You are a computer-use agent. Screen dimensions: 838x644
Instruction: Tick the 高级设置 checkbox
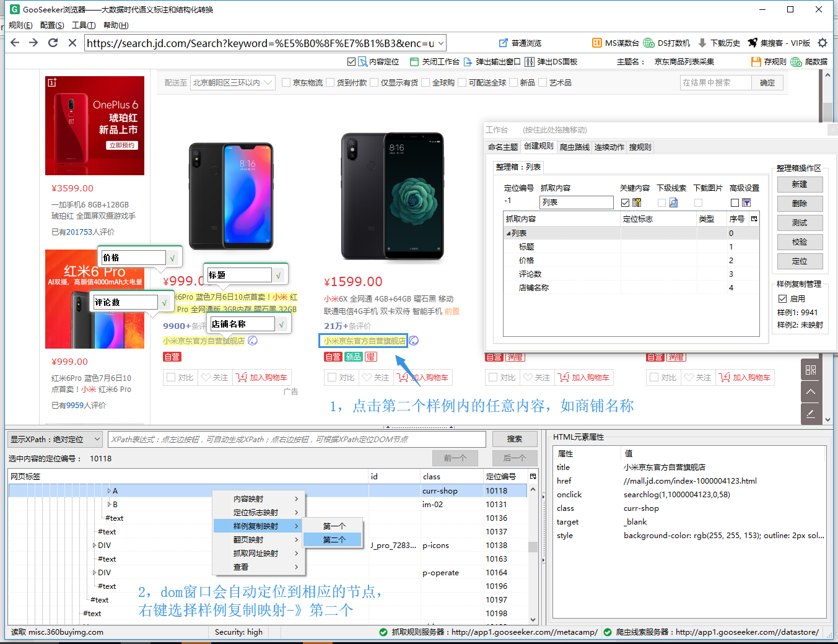pos(735,202)
